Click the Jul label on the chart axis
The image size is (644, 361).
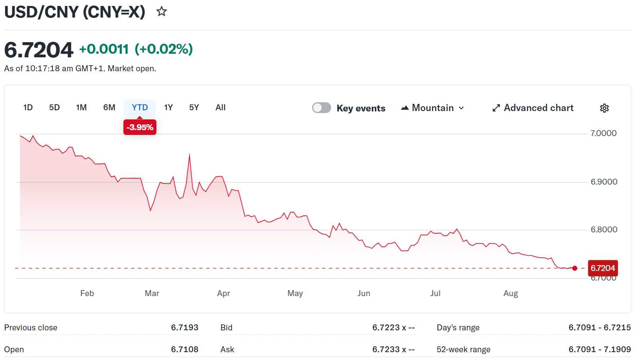[435, 293]
